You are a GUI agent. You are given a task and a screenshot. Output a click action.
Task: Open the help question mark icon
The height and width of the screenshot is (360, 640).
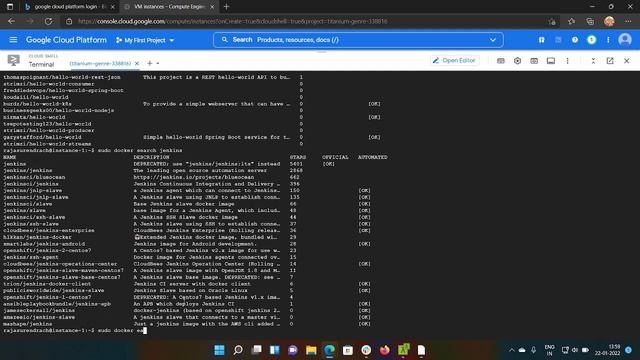coord(575,40)
